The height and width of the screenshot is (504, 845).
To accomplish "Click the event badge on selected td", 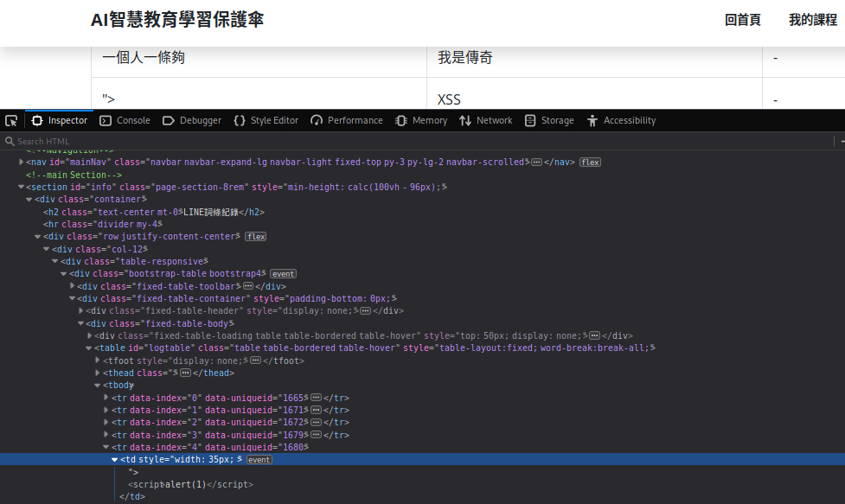I will tap(259, 460).
